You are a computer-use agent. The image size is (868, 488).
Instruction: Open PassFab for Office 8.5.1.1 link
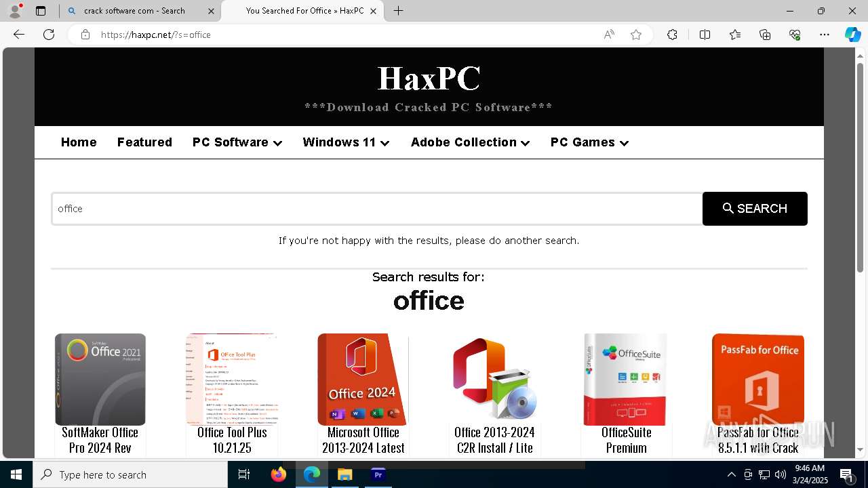point(758,440)
